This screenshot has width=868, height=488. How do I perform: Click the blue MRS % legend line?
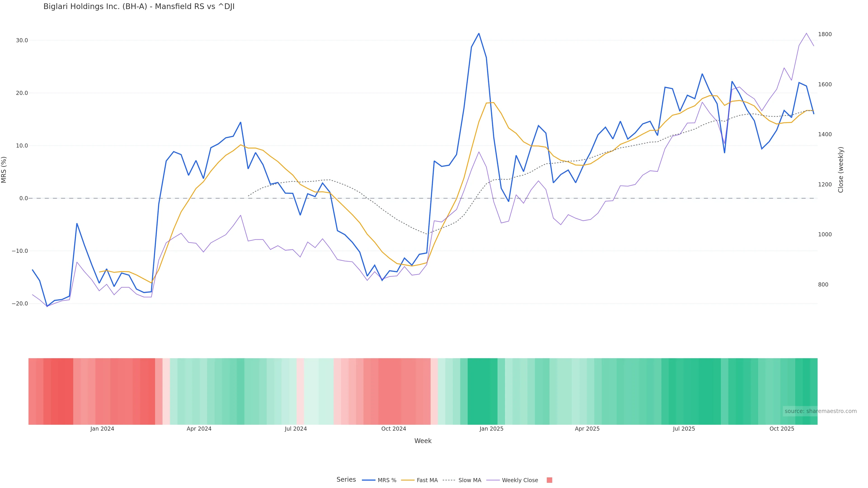(x=369, y=480)
